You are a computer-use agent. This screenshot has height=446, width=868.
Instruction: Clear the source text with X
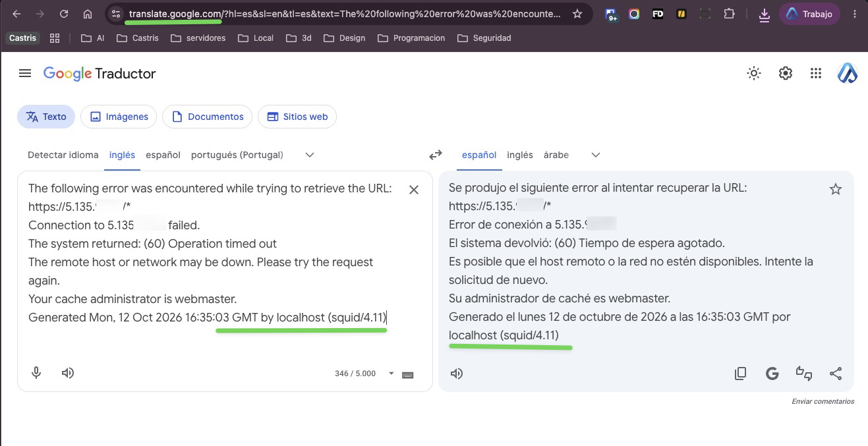(414, 190)
